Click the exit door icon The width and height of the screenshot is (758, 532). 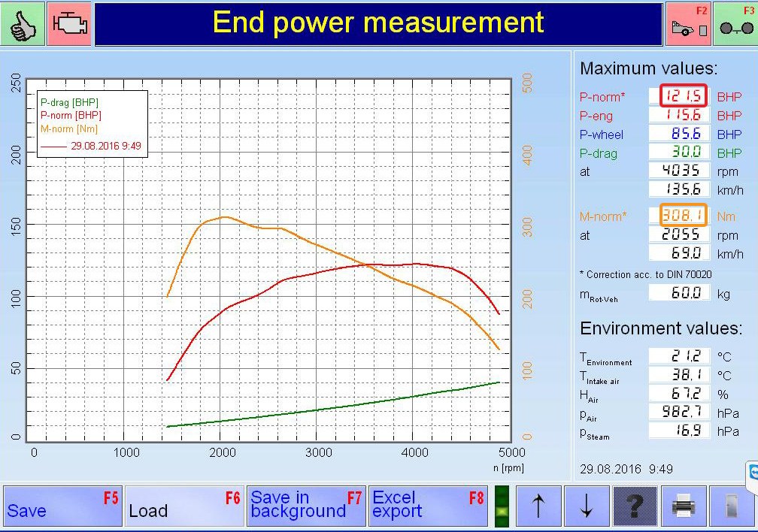(x=732, y=506)
